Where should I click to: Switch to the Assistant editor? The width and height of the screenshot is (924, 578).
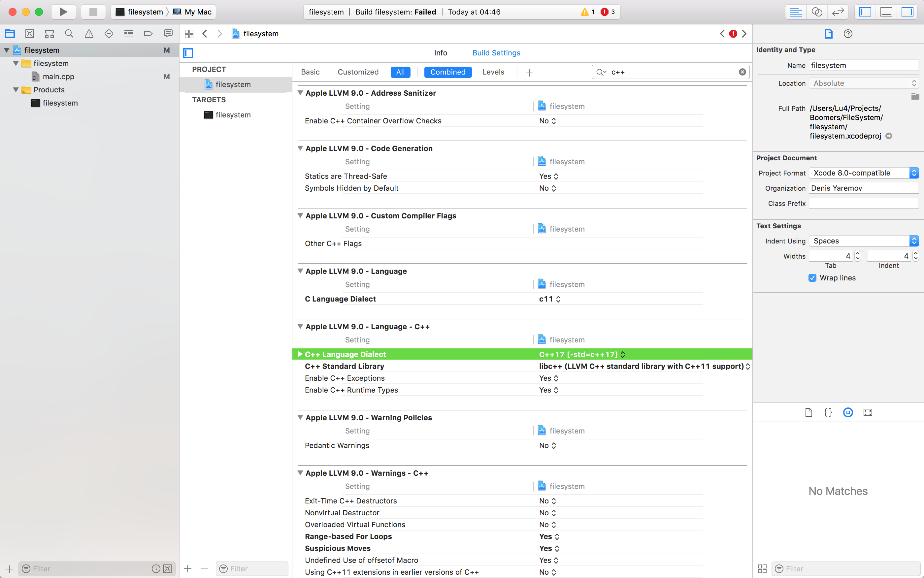[816, 12]
